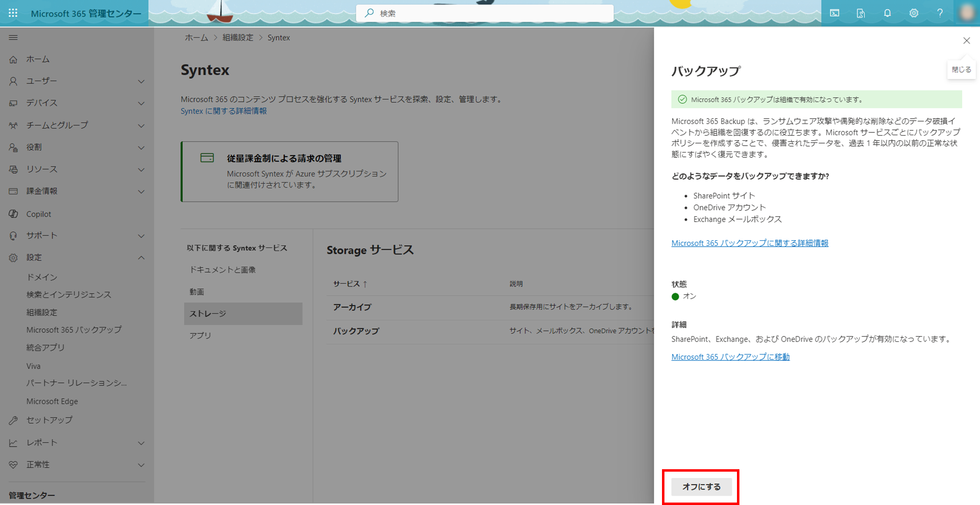Click the ホーム home icon in the sidebar

[13, 59]
